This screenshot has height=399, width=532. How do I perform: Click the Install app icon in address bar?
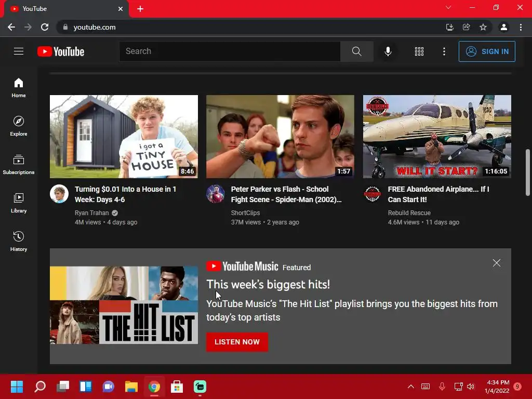(449, 27)
